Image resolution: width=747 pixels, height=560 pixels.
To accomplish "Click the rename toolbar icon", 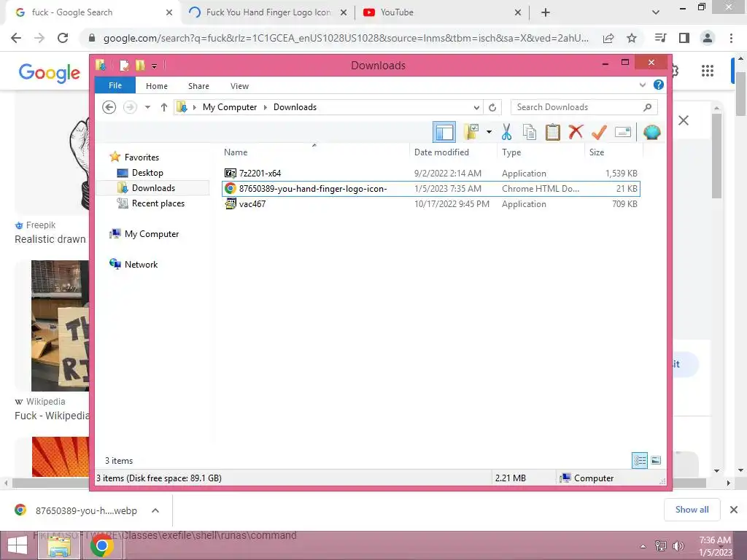I will pos(623,132).
